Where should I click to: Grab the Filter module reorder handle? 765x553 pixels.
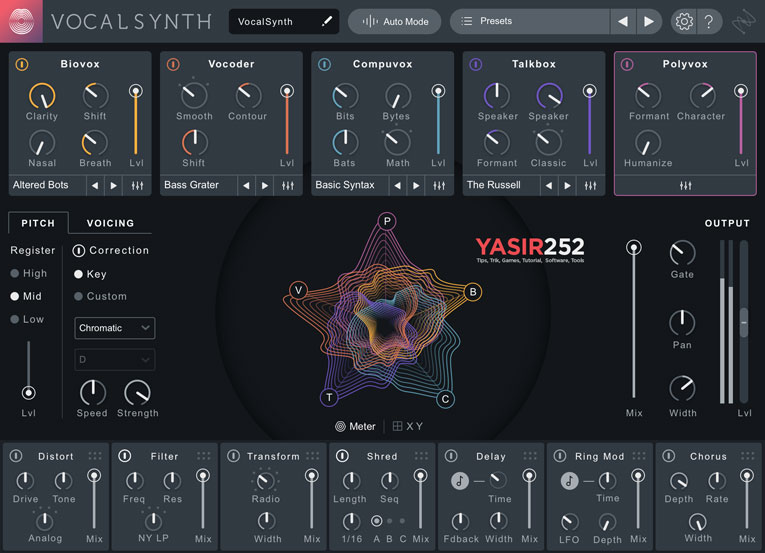[203, 456]
